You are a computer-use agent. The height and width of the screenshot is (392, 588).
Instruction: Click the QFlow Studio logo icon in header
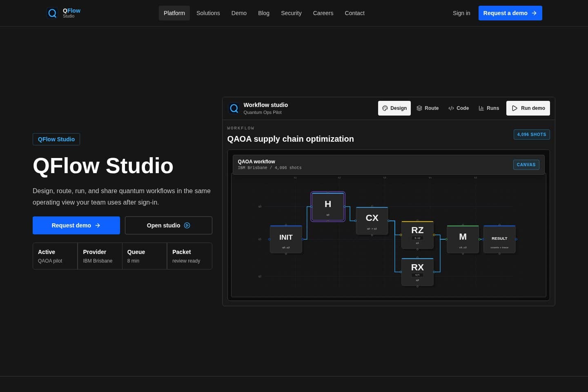pyautogui.click(x=52, y=13)
